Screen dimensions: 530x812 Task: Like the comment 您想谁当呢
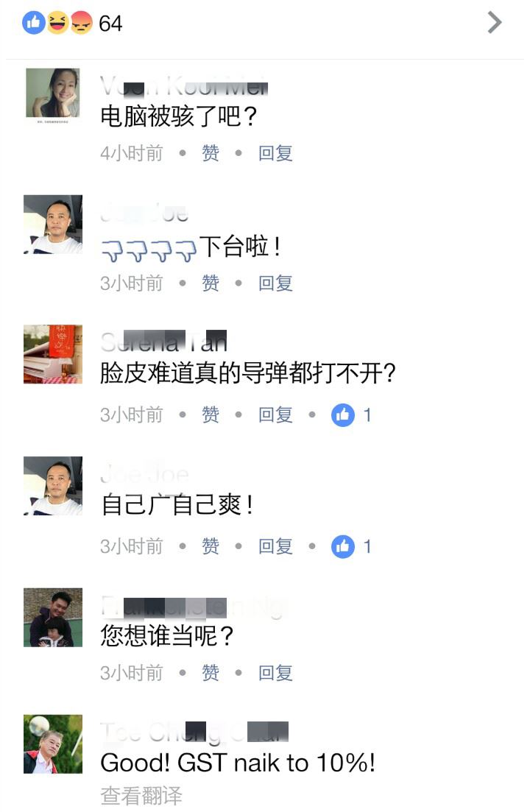click(x=210, y=673)
